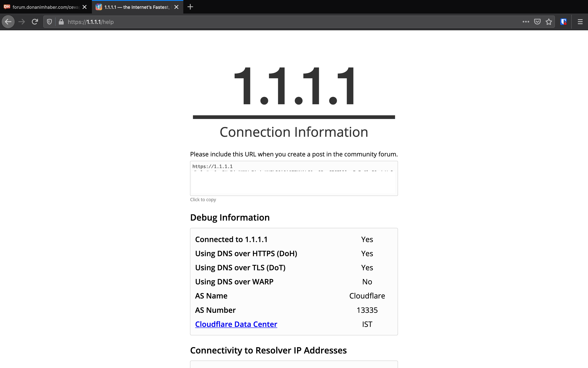Click 'Please include this URL' instruction text
The width and height of the screenshot is (588, 368).
coord(294,154)
